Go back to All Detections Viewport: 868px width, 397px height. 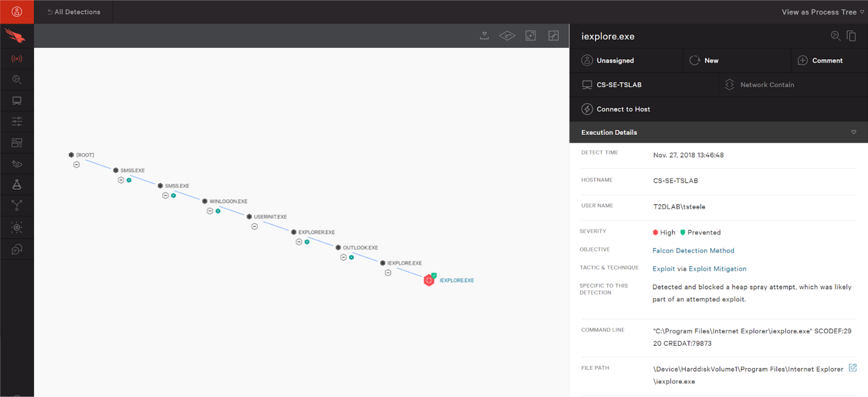(x=74, y=12)
